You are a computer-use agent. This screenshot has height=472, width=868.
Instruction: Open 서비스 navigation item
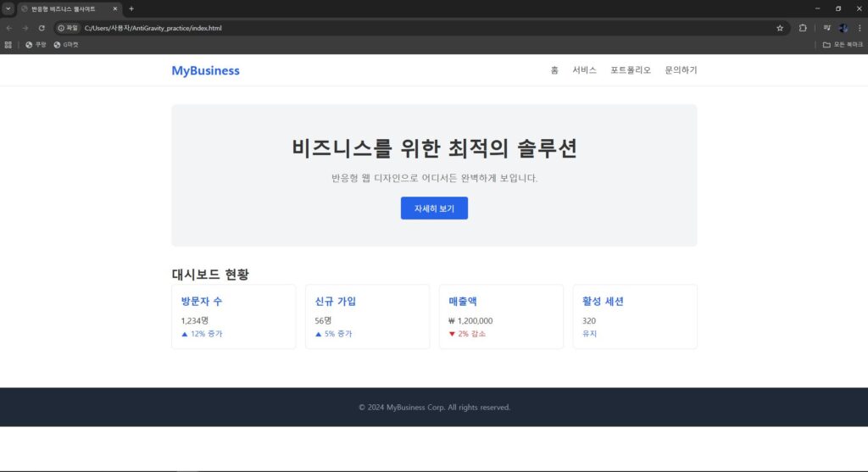(x=584, y=70)
